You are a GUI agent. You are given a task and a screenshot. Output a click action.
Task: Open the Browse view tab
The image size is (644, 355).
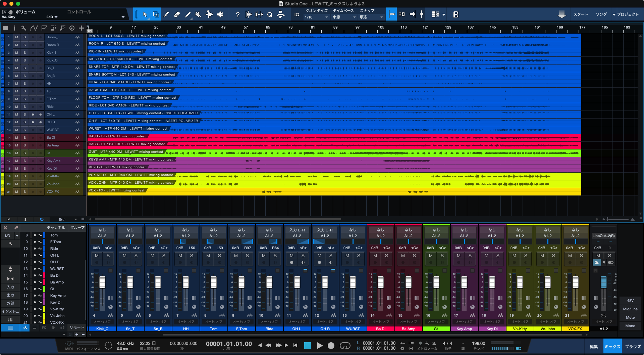(633, 347)
